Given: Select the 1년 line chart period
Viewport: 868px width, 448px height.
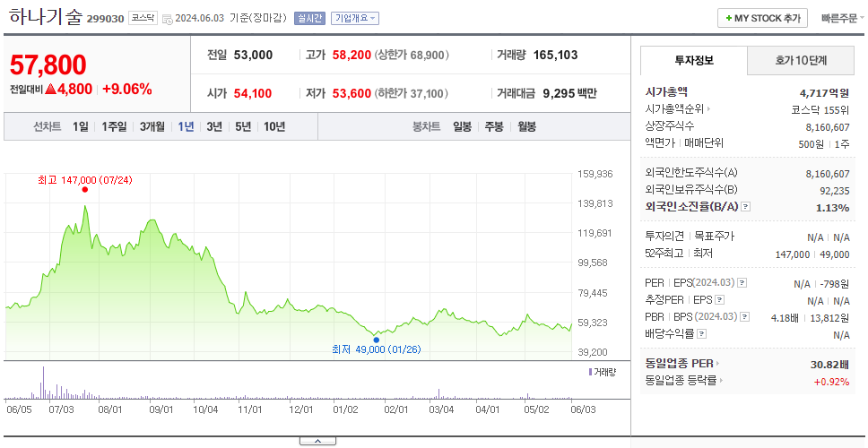Looking at the screenshot, I should (x=186, y=126).
